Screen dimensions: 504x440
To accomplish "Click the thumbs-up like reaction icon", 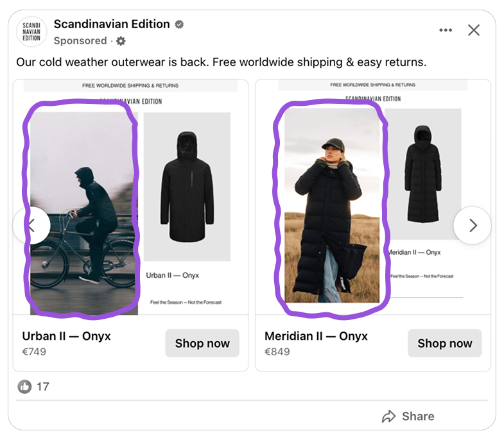I will tap(24, 387).
